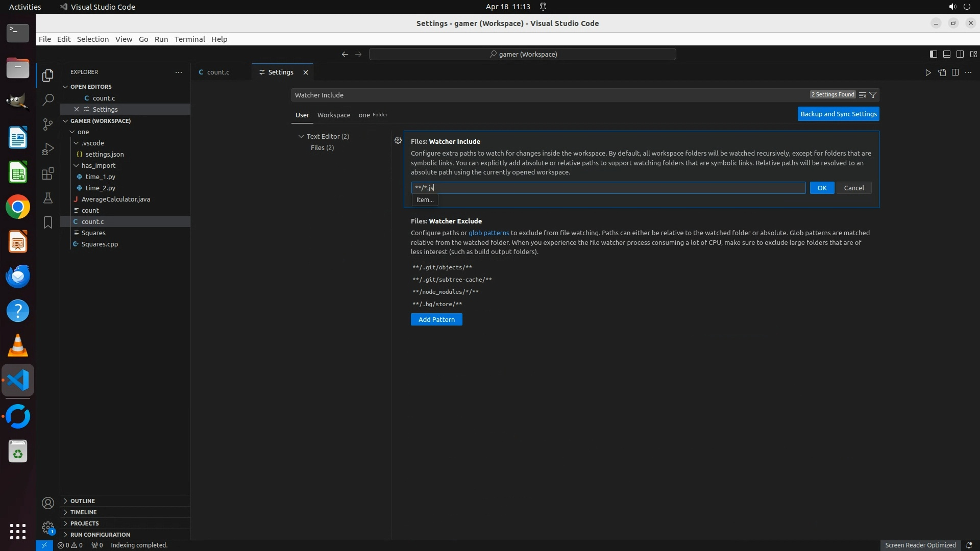This screenshot has height=551, width=980.
Task: Click the Manage gear icon
Action: click(x=48, y=528)
